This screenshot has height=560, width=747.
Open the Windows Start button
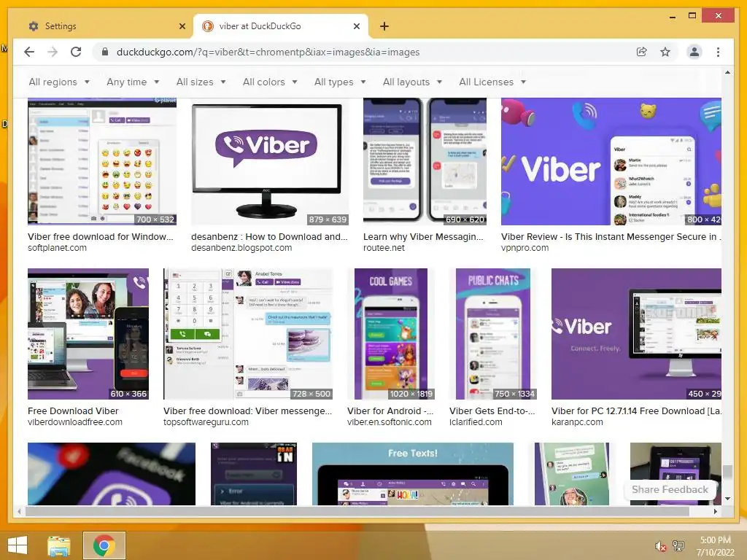point(18,545)
